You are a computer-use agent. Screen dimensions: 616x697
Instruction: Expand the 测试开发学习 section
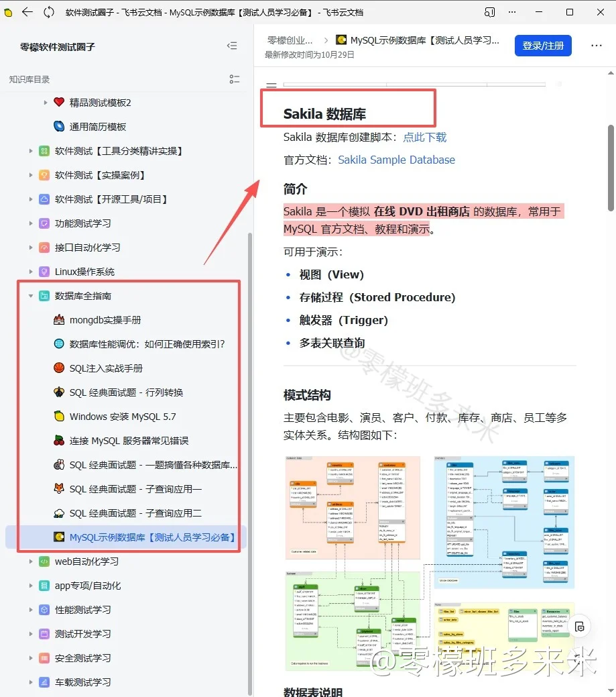[31, 633]
